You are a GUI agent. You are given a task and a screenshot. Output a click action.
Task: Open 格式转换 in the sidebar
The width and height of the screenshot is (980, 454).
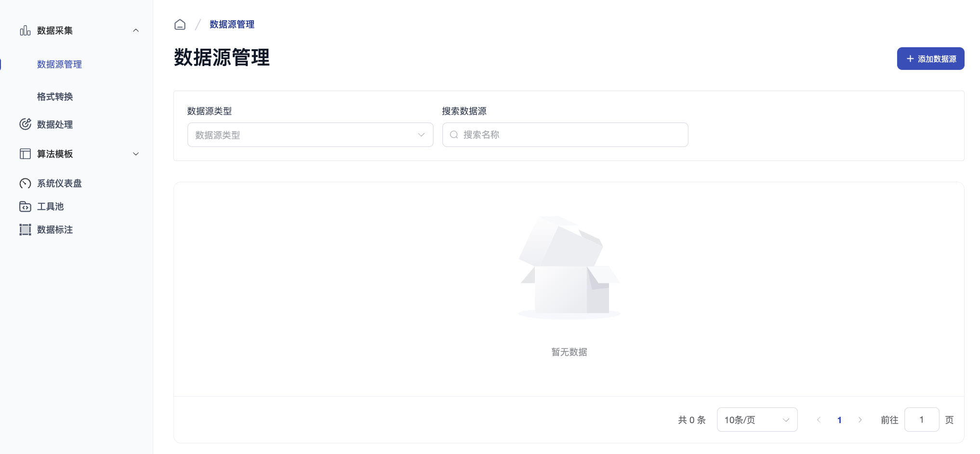coord(55,96)
